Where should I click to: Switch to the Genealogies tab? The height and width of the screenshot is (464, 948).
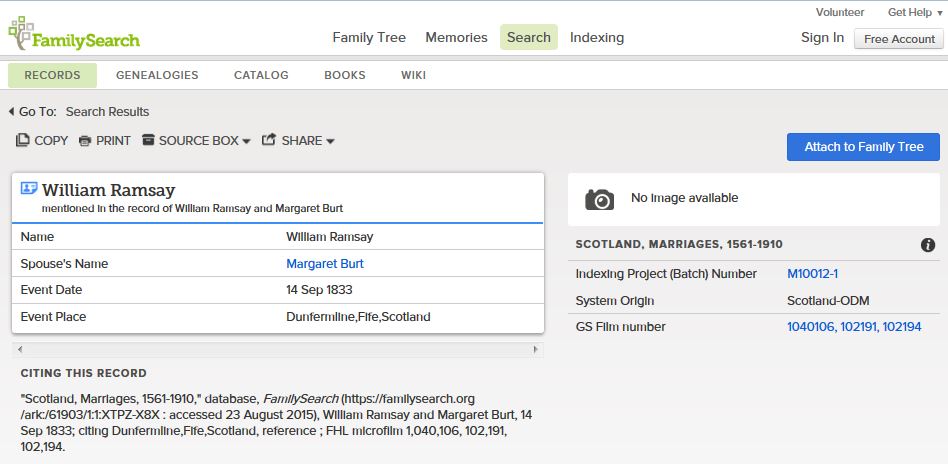pyautogui.click(x=157, y=75)
